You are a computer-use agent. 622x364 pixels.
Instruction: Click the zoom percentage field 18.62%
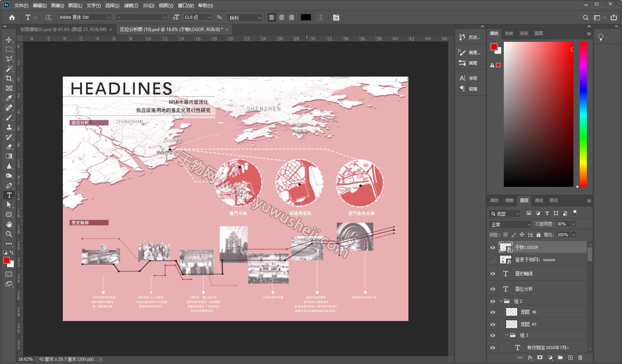25,359
